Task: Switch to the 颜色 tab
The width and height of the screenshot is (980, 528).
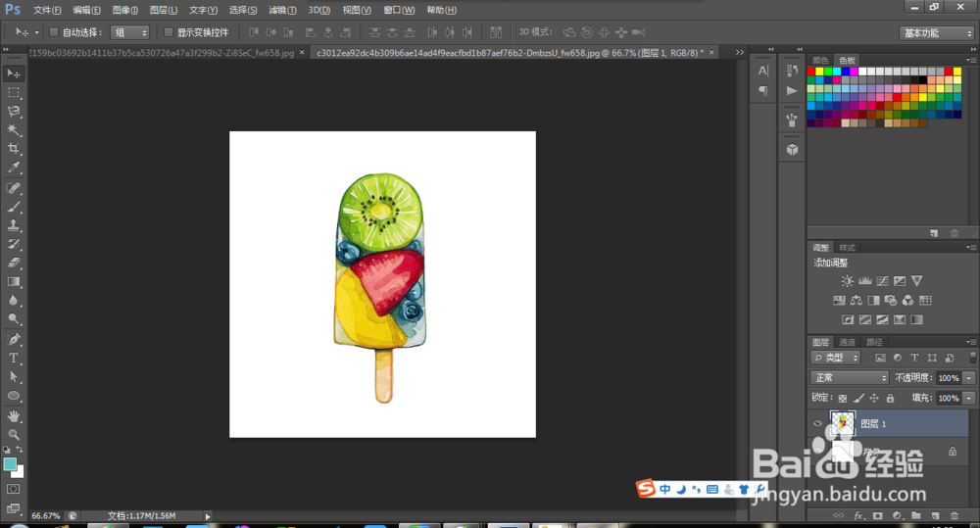Action: click(820, 60)
